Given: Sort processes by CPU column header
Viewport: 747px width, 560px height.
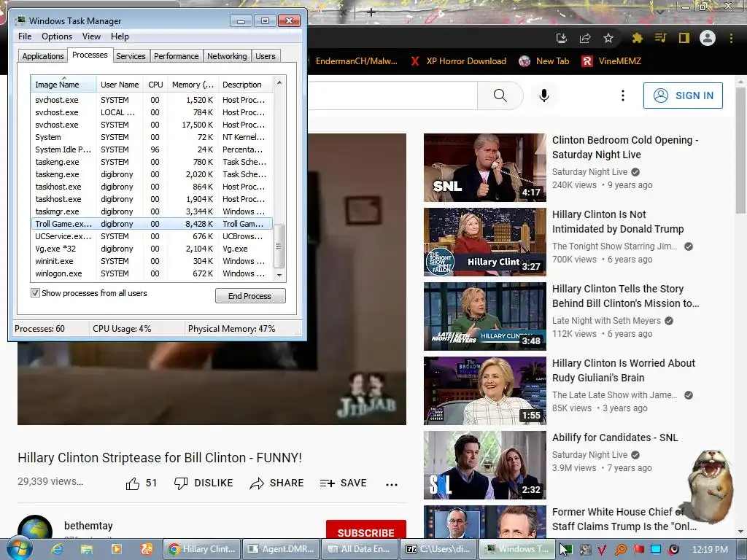Looking at the screenshot, I should point(155,85).
